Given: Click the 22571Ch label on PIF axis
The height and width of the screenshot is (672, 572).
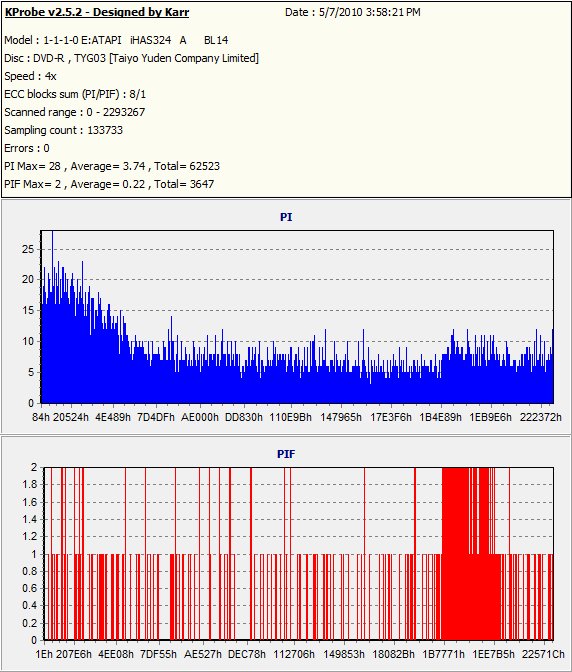Looking at the screenshot, I should tap(543, 654).
